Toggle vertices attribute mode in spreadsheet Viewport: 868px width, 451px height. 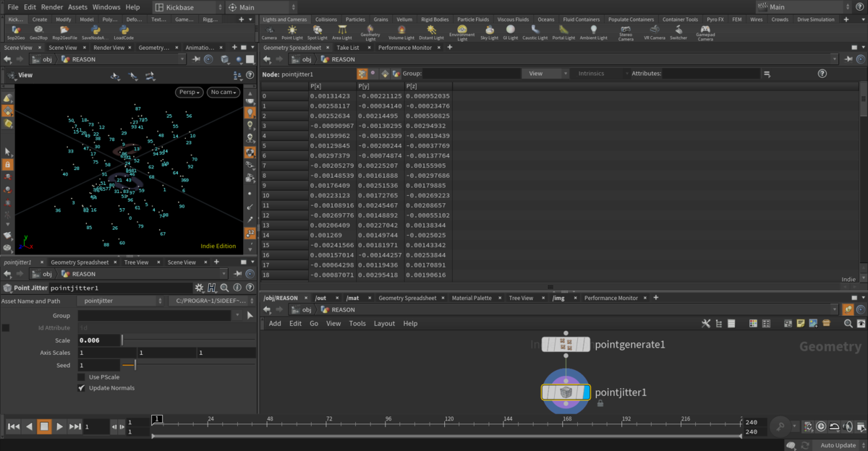click(373, 74)
